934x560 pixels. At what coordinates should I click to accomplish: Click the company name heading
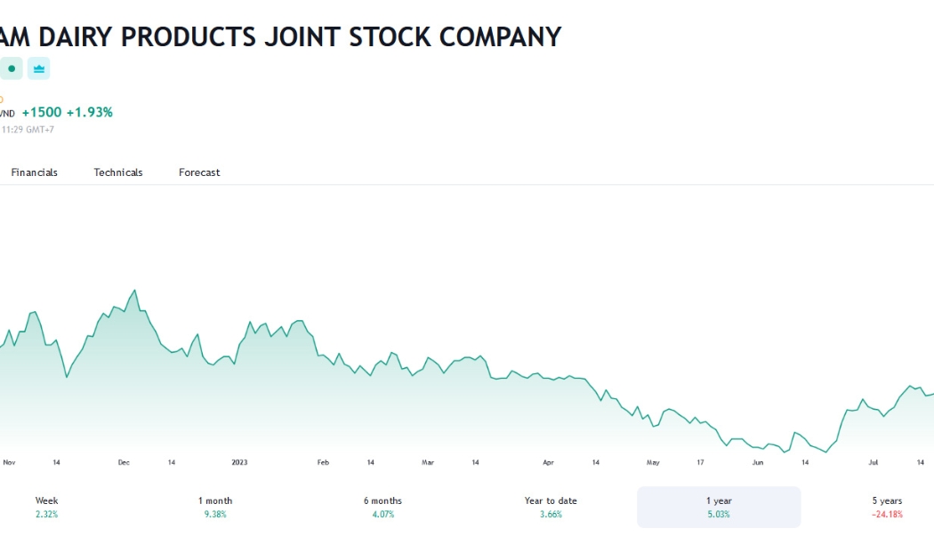click(280, 37)
